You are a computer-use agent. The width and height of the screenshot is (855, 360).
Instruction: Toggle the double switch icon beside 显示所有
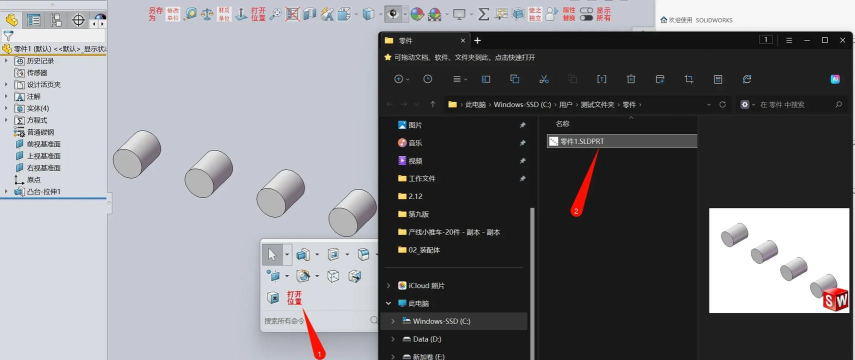586,14
